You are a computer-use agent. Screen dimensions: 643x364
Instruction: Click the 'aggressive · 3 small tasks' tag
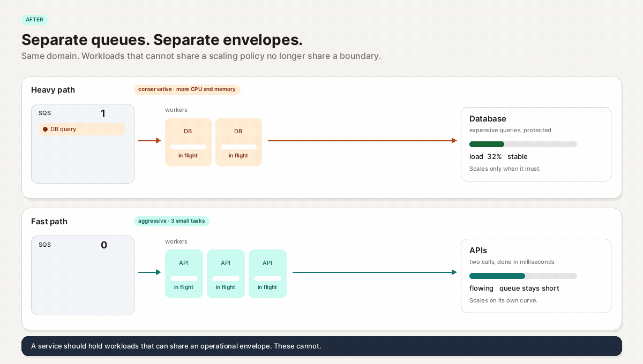(171, 221)
